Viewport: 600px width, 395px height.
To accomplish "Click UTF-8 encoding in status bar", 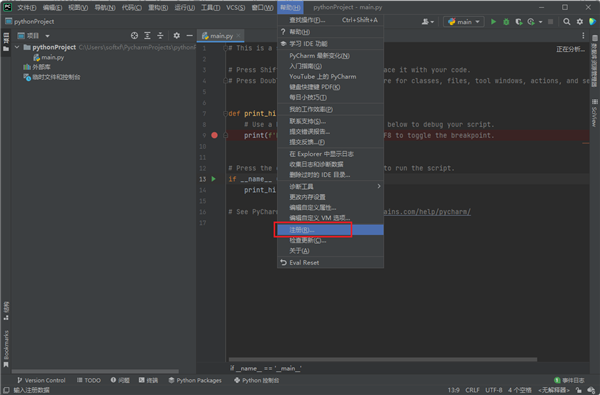I will (494, 390).
